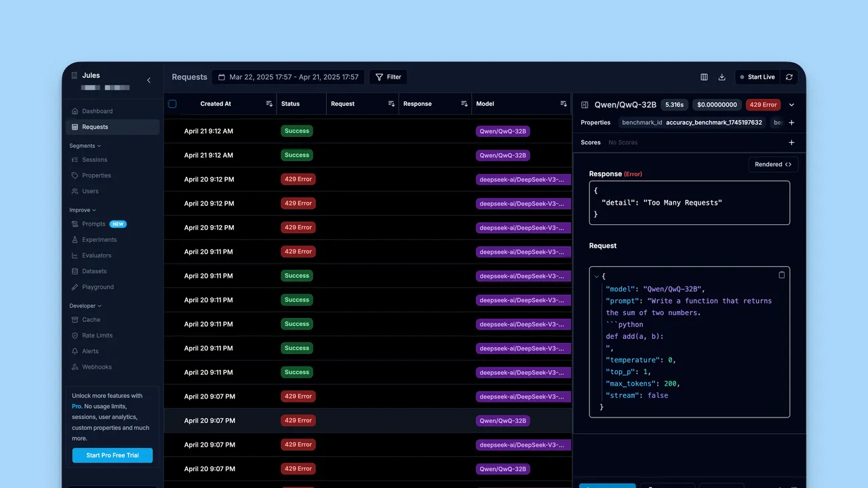Toggle the Rendered view mode
Image resolution: width=868 pixels, height=488 pixels.
point(773,164)
